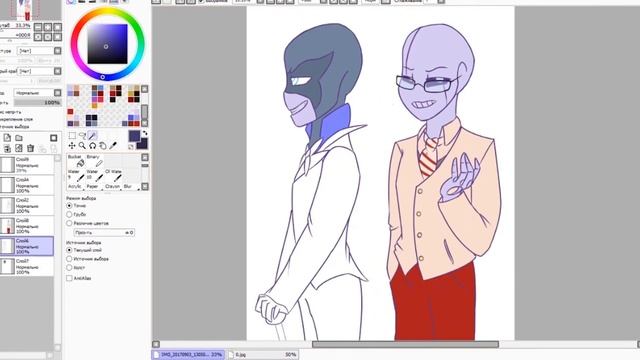This screenshot has height=360, width=640.
Task: Create a new layer folder
Action: coord(19,138)
